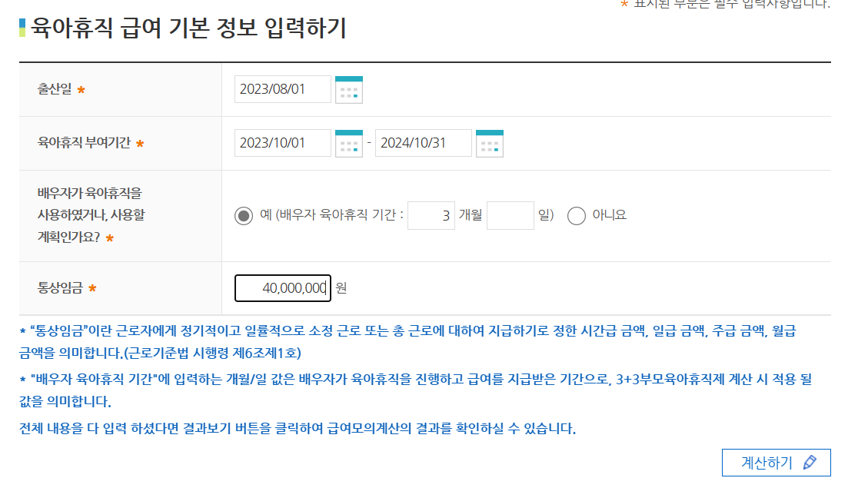Click the 출산일 date field showing 2023/08/01
The width and height of the screenshot is (868, 478).
(x=282, y=88)
